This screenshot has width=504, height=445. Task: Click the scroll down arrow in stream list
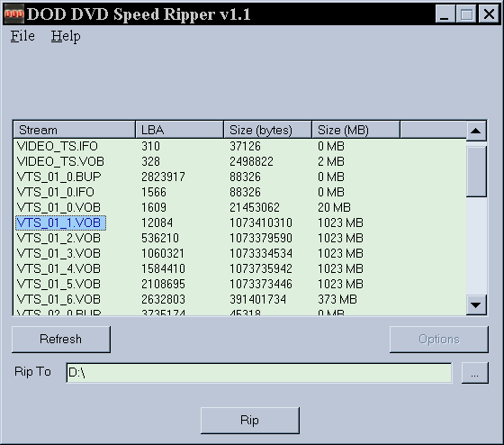click(x=476, y=304)
